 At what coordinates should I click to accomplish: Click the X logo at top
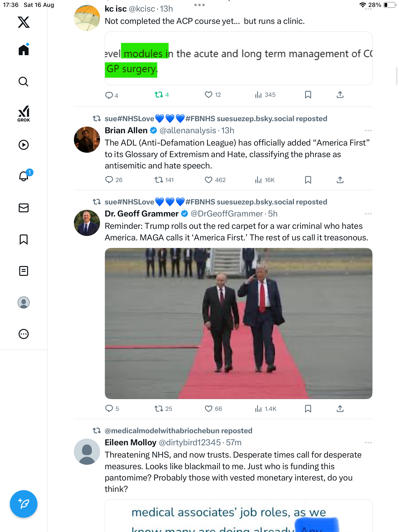coord(24,22)
